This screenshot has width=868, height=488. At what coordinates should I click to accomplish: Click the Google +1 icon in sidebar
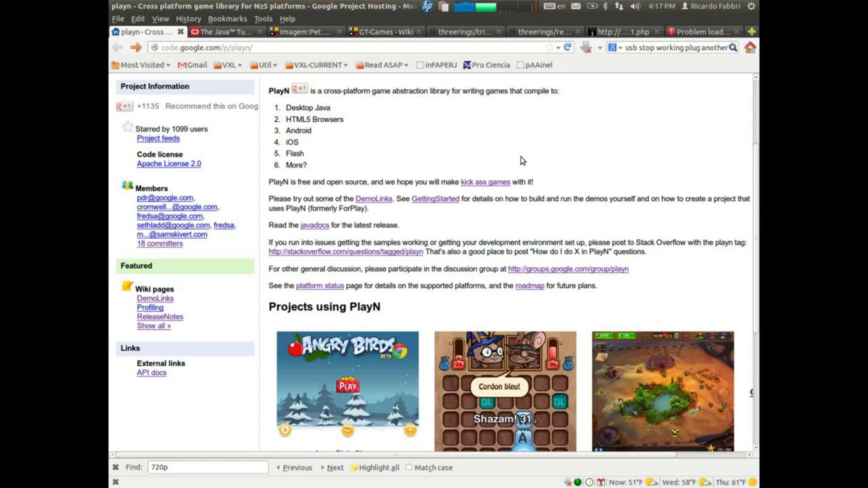pyautogui.click(x=124, y=106)
